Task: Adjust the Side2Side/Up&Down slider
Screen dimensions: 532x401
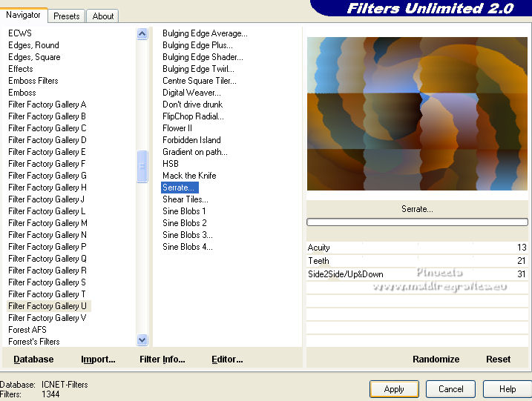Action: point(417,274)
